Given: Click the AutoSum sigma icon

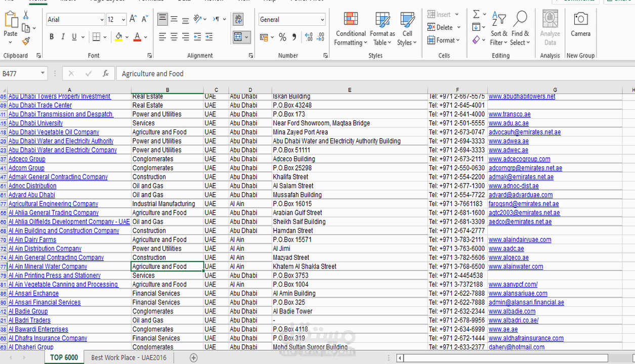Looking at the screenshot, I should click(x=476, y=14).
